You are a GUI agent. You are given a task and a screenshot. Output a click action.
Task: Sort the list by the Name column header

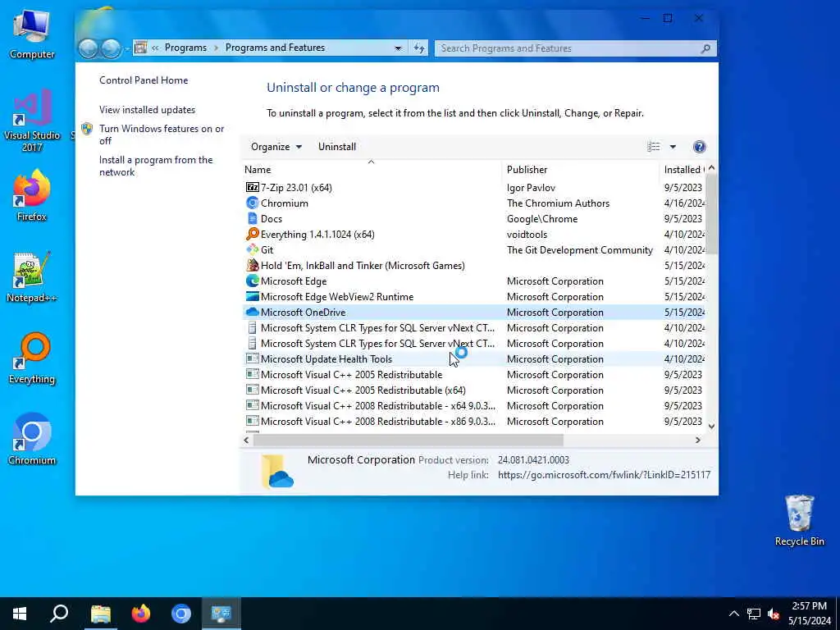371,169
